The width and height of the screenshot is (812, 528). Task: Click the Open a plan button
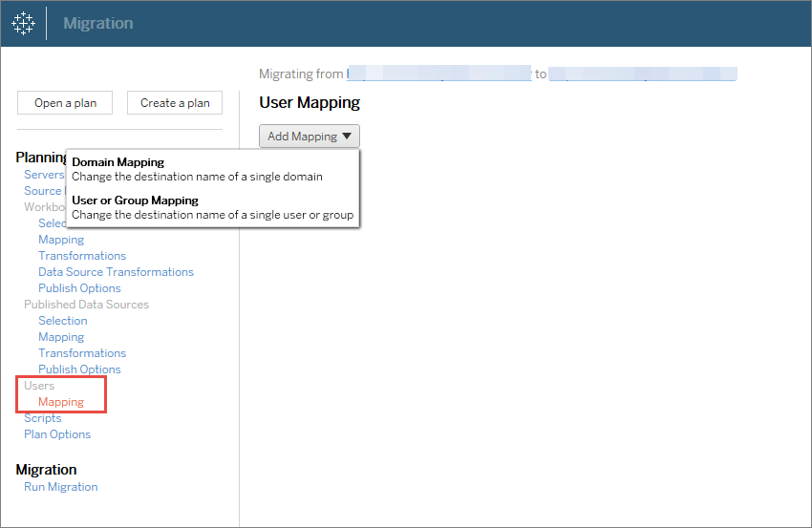65,103
